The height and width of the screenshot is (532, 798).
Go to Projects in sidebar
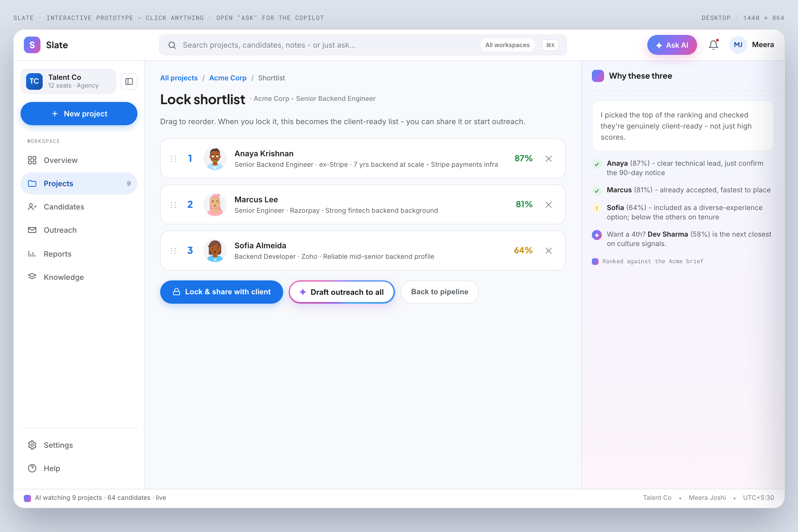coord(79,183)
